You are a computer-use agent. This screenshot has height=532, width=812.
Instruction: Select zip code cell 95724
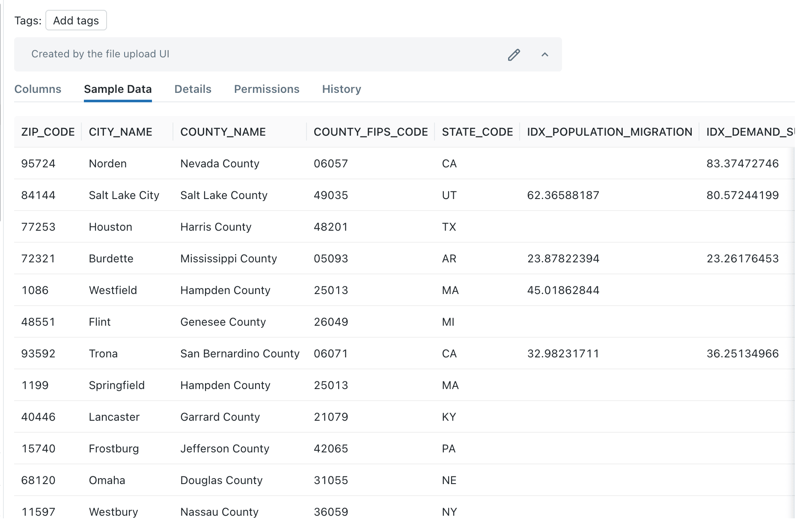[39, 163]
